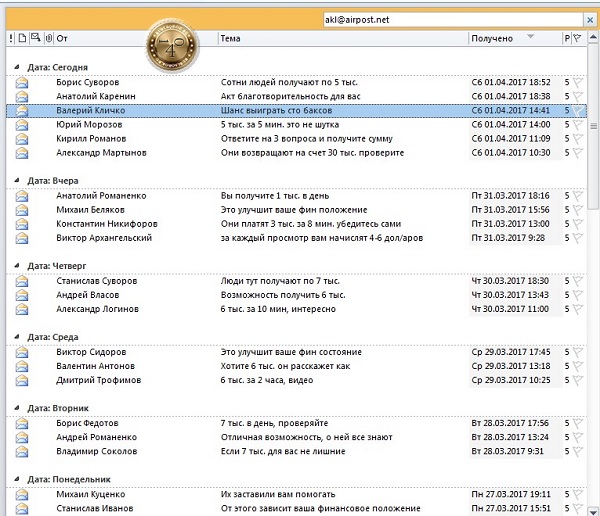Screen dimensions: 600x516
Task: Click the Flag Status column header
Action: pyautogui.click(x=577, y=38)
